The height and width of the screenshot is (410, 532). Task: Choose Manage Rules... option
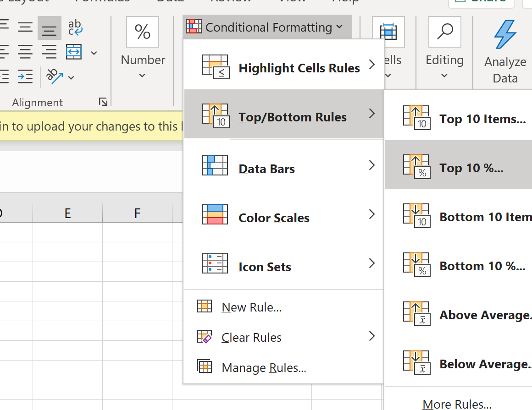[x=284, y=367]
